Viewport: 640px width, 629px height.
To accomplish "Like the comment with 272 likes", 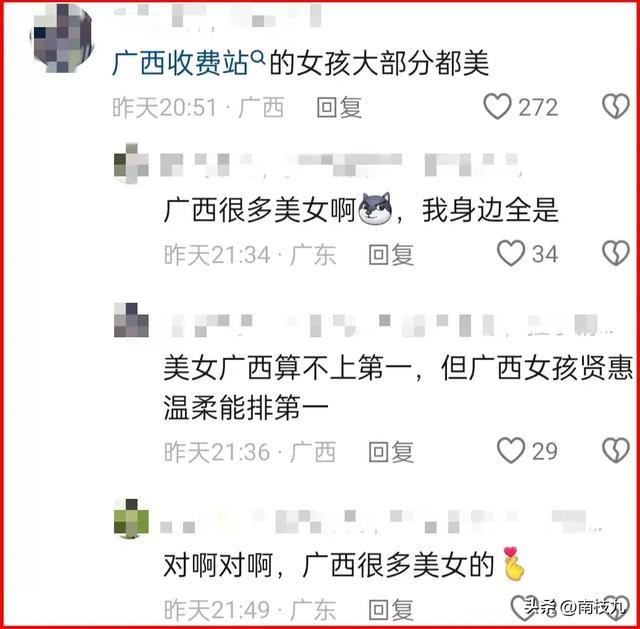I will tap(498, 107).
